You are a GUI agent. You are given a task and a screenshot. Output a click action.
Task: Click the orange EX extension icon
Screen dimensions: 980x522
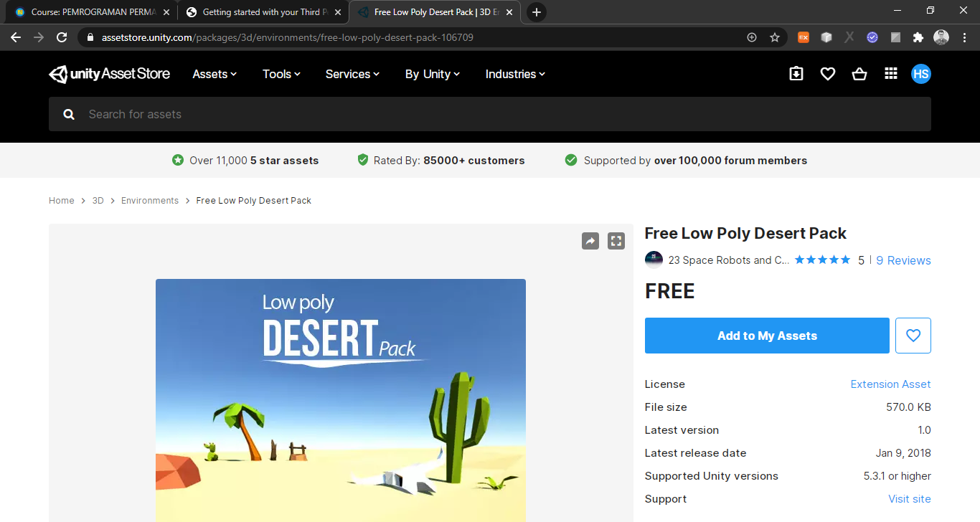(x=804, y=37)
